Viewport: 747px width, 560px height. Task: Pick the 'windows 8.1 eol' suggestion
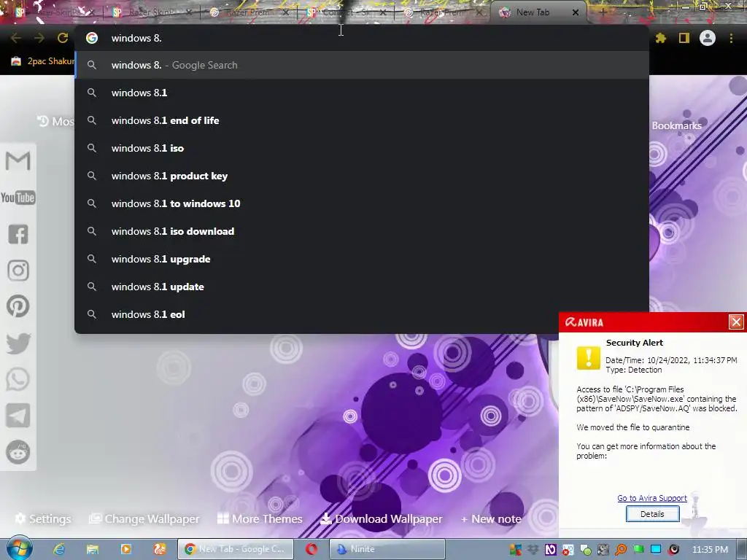click(x=362, y=314)
